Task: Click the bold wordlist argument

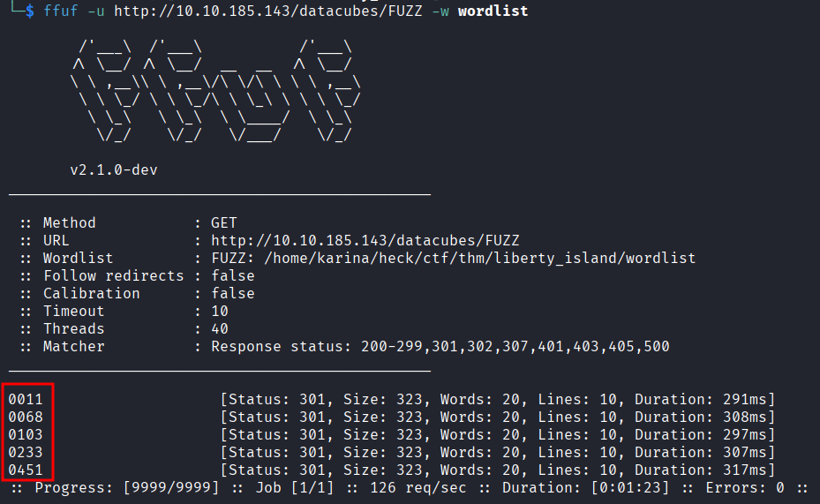Action: pyautogui.click(x=493, y=11)
